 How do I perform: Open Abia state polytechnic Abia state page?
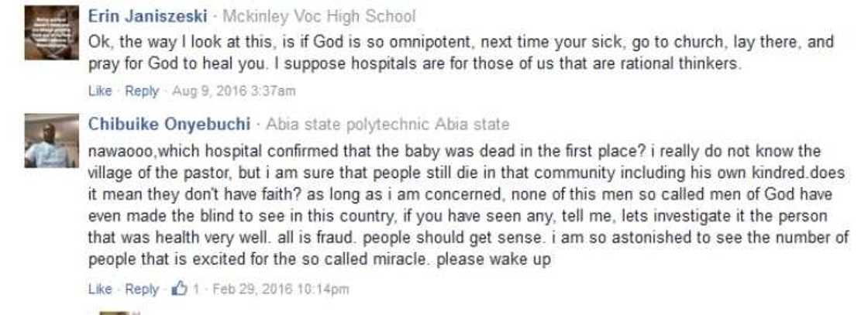pos(387,125)
